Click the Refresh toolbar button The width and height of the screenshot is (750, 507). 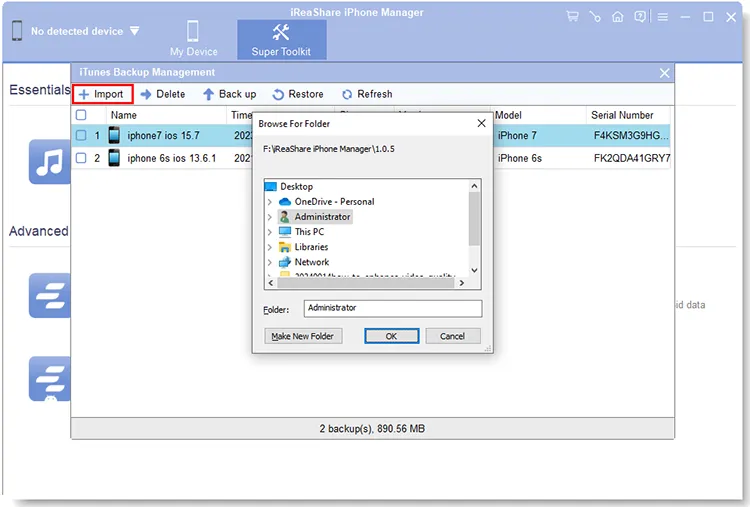[x=367, y=94]
